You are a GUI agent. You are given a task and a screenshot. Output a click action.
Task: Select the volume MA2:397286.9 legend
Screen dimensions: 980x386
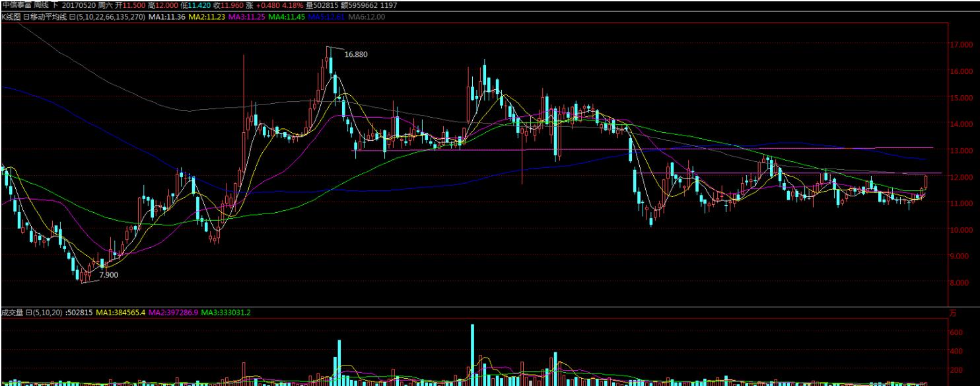(174, 312)
